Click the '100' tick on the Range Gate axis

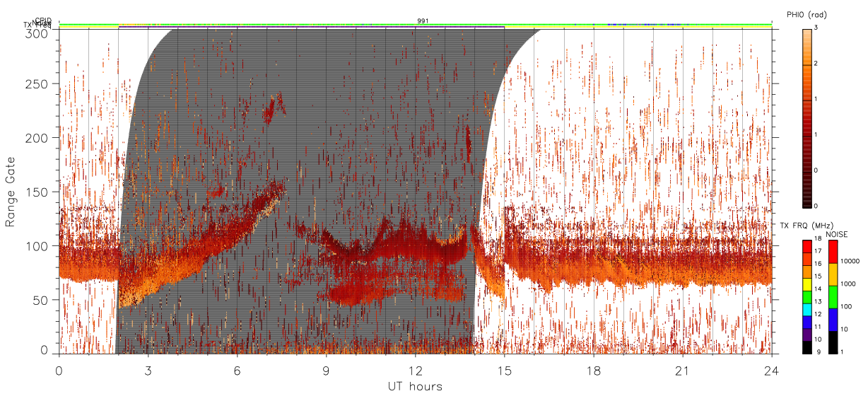pyautogui.click(x=37, y=245)
